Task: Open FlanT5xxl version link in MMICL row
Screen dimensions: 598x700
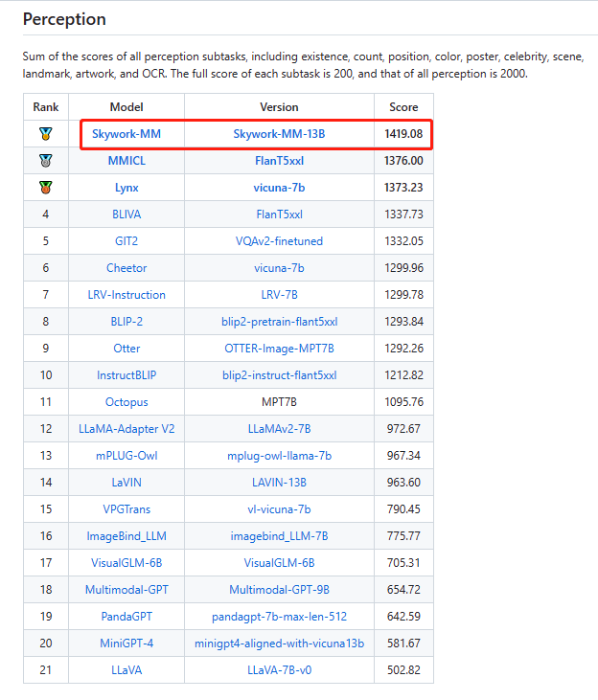Action: pyautogui.click(x=279, y=161)
